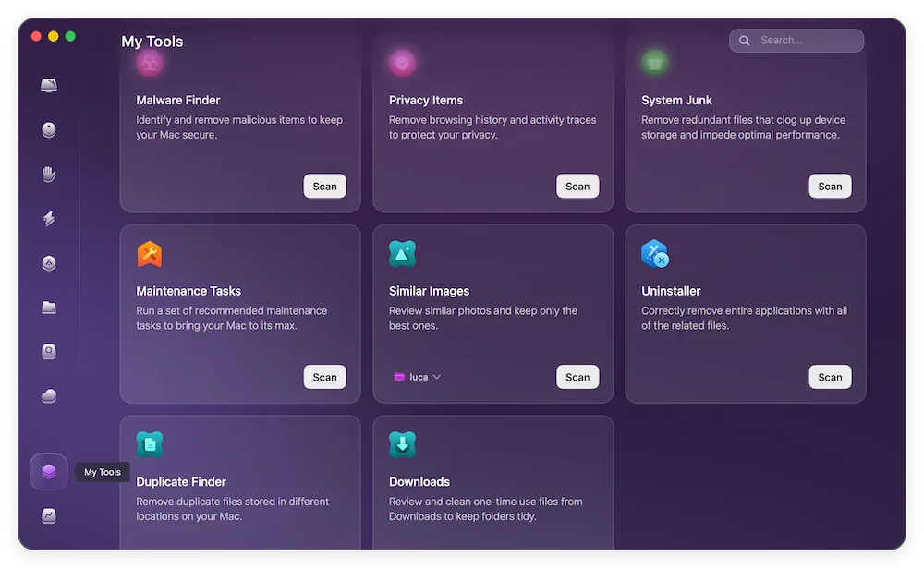Select the cloud icon in the sidebar
Image resolution: width=924 pixels, height=568 pixels.
tap(49, 395)
